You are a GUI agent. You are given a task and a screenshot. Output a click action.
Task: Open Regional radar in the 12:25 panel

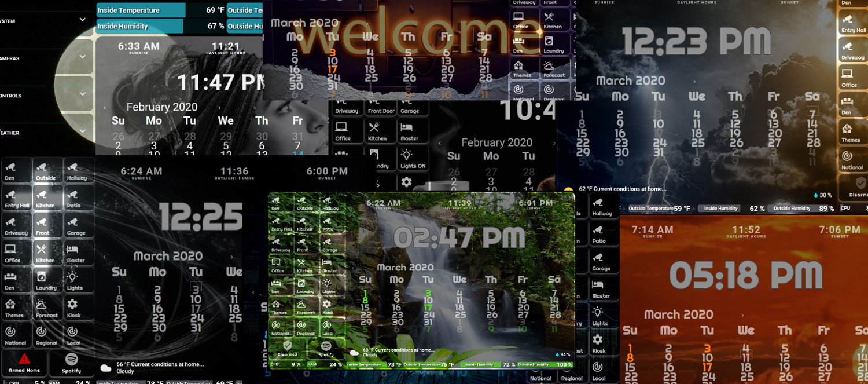coord(46,335)
